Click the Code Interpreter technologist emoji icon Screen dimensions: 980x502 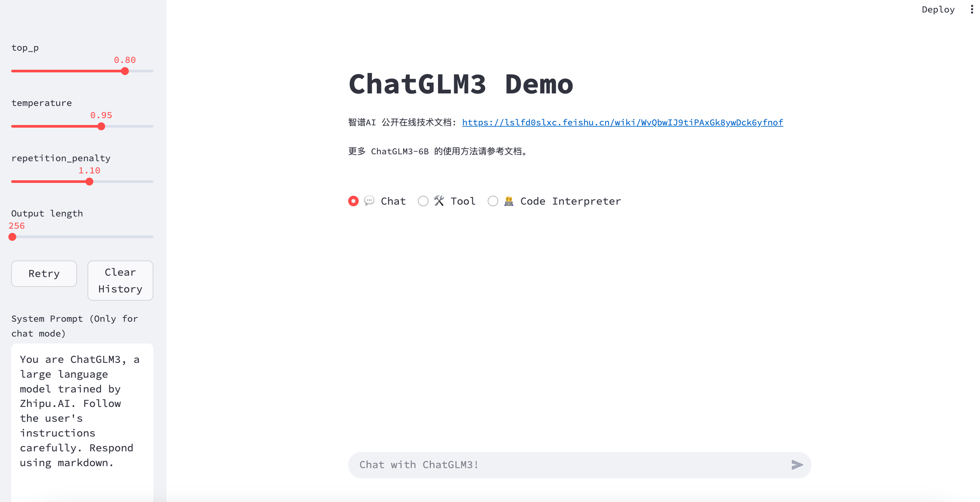click(509, 201)
